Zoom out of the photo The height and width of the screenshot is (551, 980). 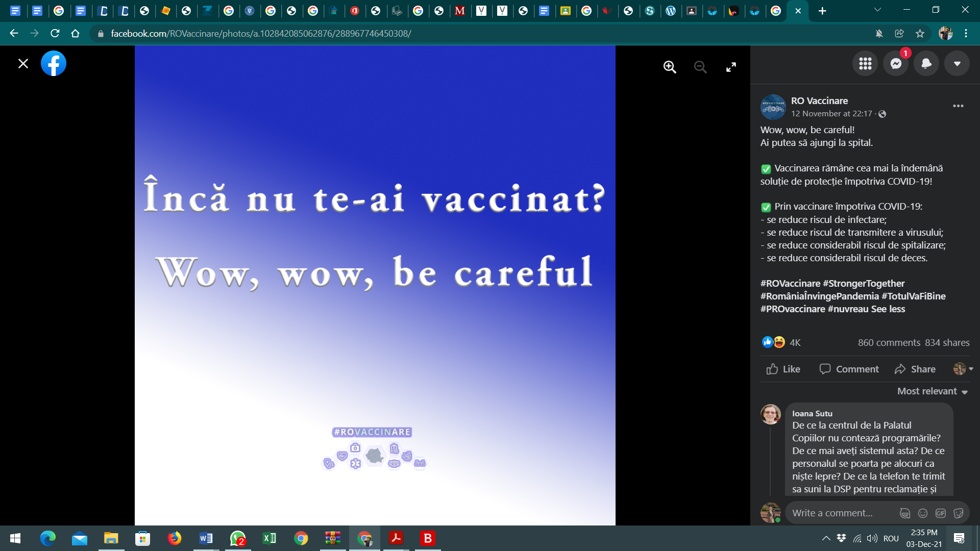click(x=700, y=67)
